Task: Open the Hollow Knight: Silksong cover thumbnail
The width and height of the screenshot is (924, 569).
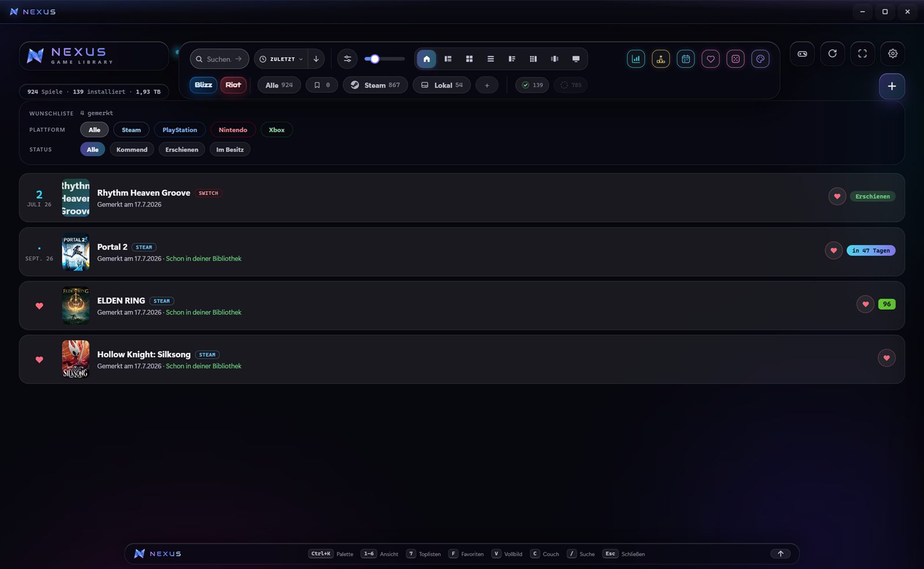Action: coord(76,359)
